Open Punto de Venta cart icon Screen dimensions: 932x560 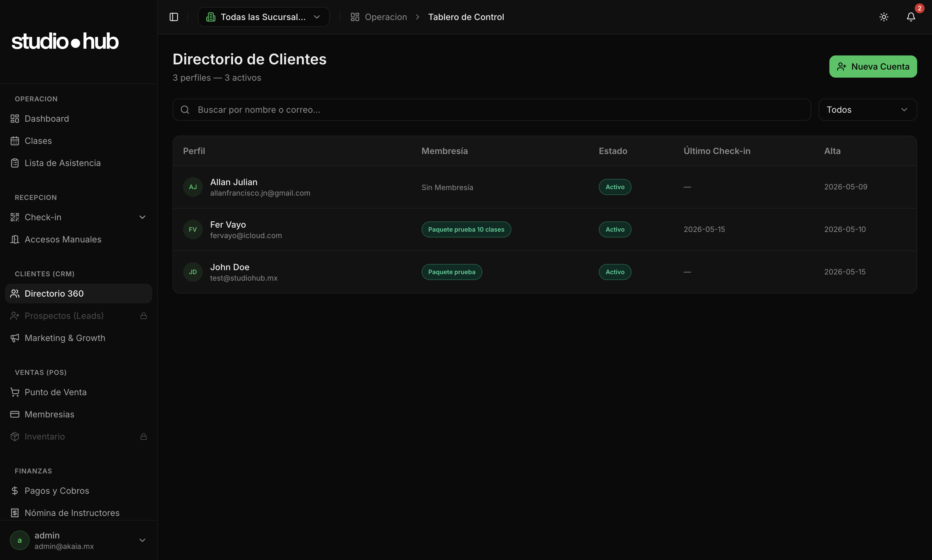[15, 392]
